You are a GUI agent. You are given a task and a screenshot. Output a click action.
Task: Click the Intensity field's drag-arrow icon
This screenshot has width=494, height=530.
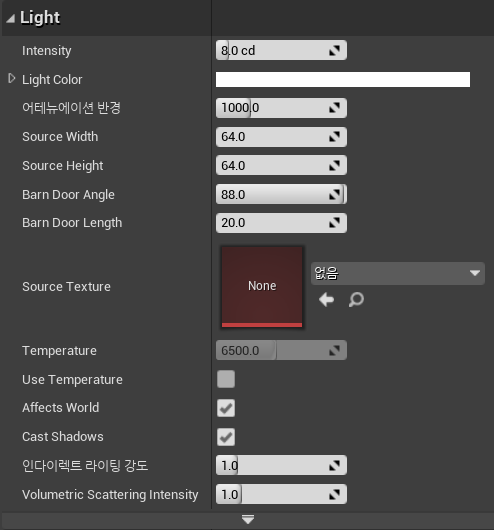coord(334,51)
